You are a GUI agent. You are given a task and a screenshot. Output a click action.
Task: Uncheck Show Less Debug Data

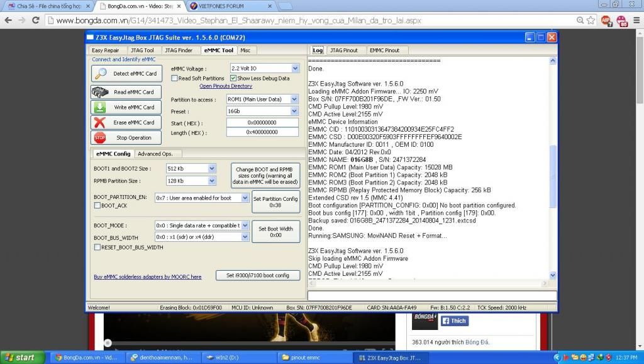pyautogui.click(x=233, y=78)
